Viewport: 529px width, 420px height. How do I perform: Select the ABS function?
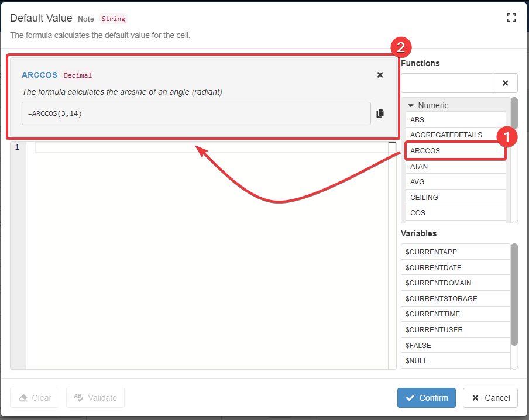(x=455, y=119)
